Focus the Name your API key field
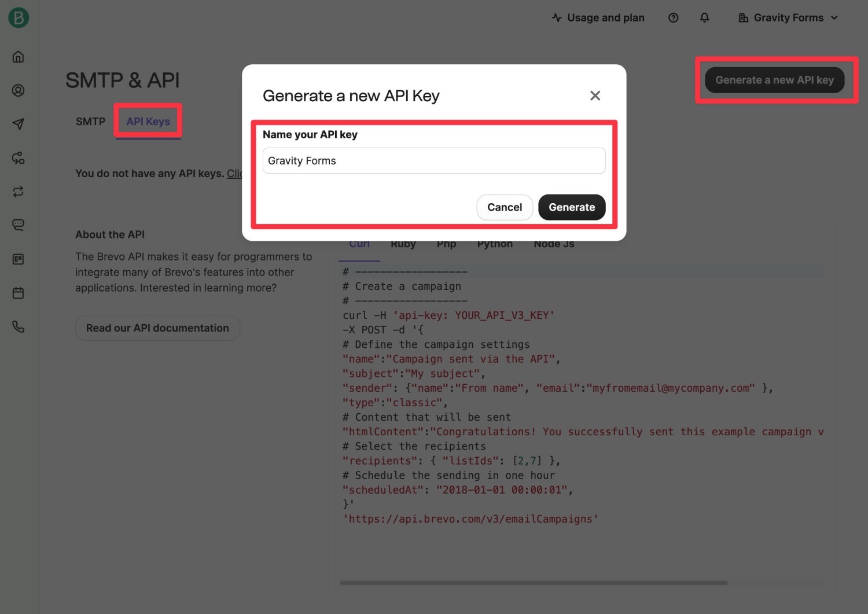The width and height of the screenshot is (868, 614). tap(434, 160)
